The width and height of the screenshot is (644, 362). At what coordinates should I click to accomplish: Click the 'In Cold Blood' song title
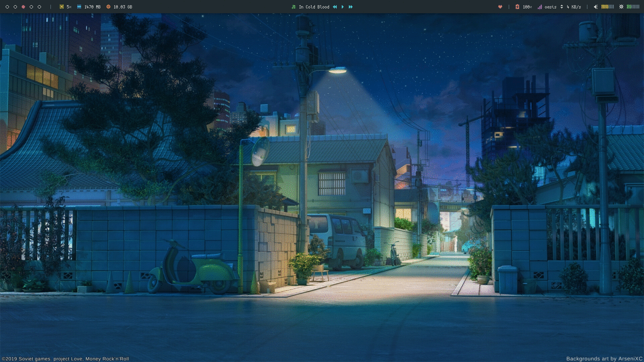[x=314, y=7]
